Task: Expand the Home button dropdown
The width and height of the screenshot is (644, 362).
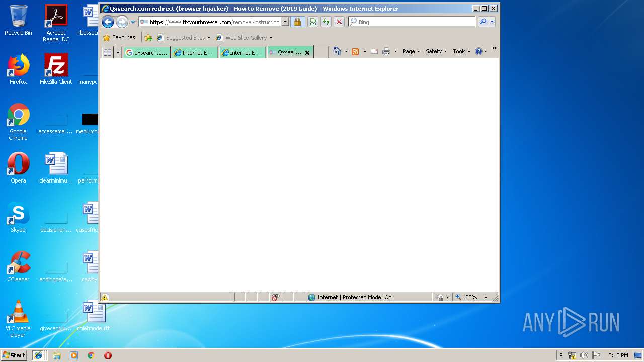Action: point(346,51)
